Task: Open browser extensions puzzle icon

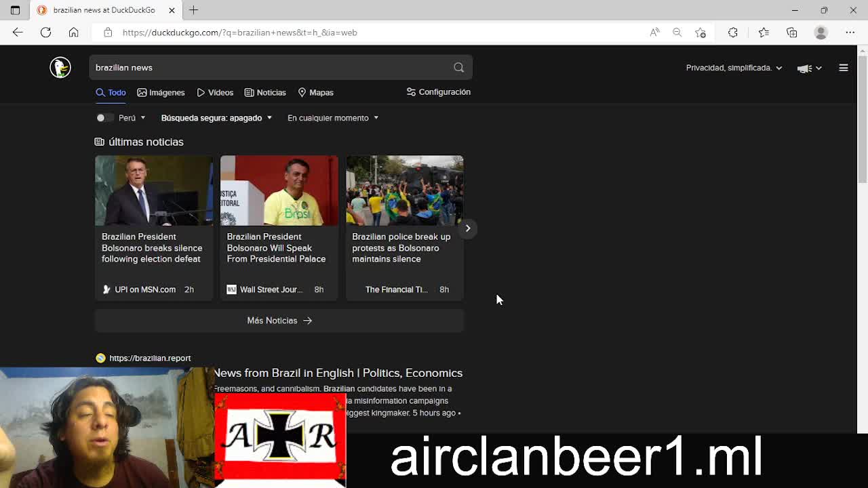Action: pyautogui.click(x=733, y=32)
